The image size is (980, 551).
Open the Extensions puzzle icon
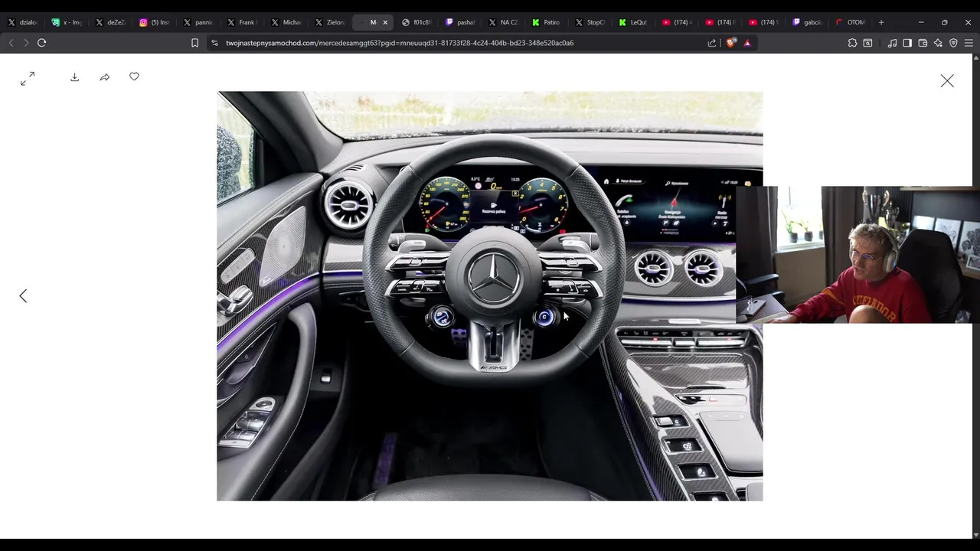[852, 43]
